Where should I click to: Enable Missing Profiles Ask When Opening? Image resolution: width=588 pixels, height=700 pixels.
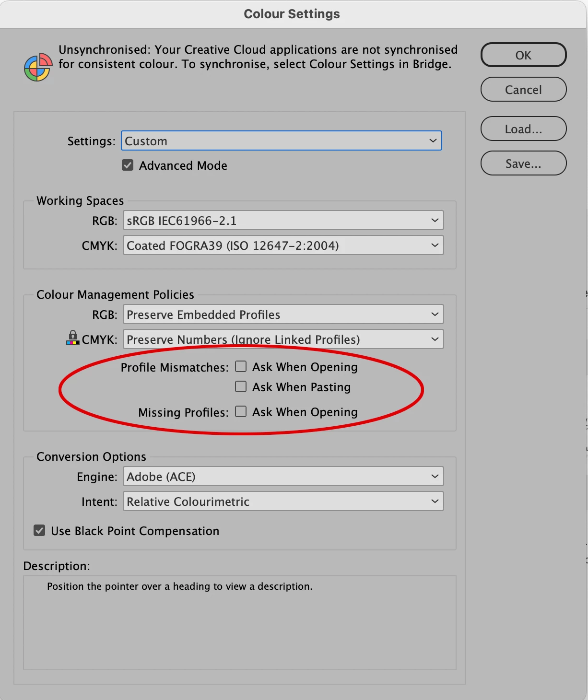coord(241,412)
